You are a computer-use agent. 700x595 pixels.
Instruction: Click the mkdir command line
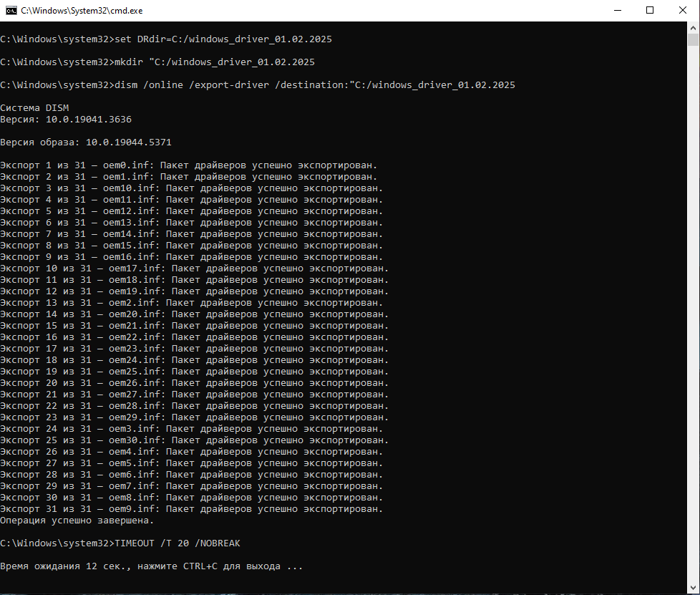coord(157,62)
